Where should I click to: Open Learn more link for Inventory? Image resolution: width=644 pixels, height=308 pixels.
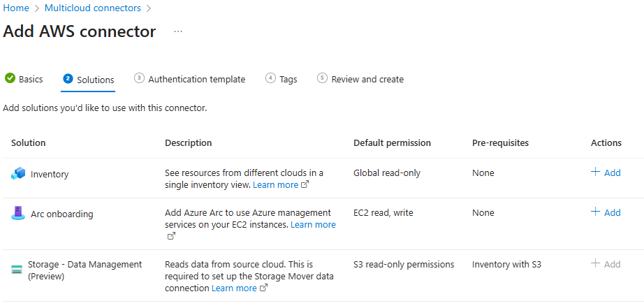pyautogui.click(x=276, y=185)
